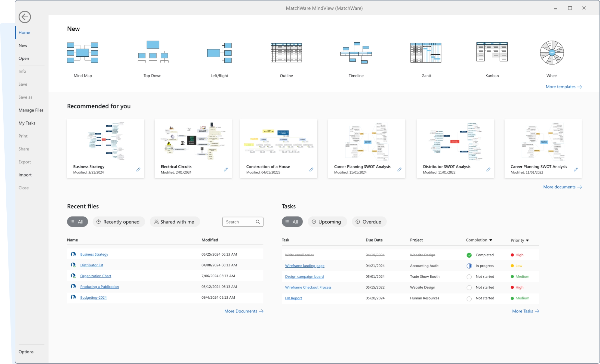The height and width of the screenshot is (364, 600).
Task: Click the file icon beside Budgeting-2024
Action: click(x=73, y=297)
